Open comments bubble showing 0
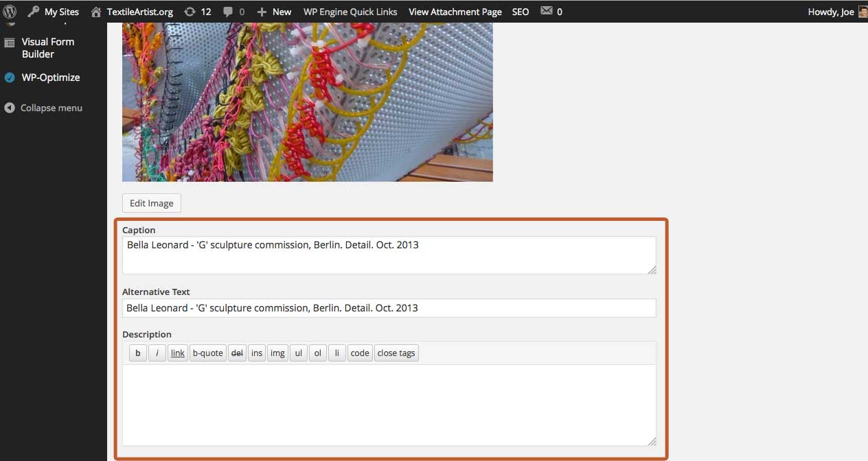 point(233,12)
